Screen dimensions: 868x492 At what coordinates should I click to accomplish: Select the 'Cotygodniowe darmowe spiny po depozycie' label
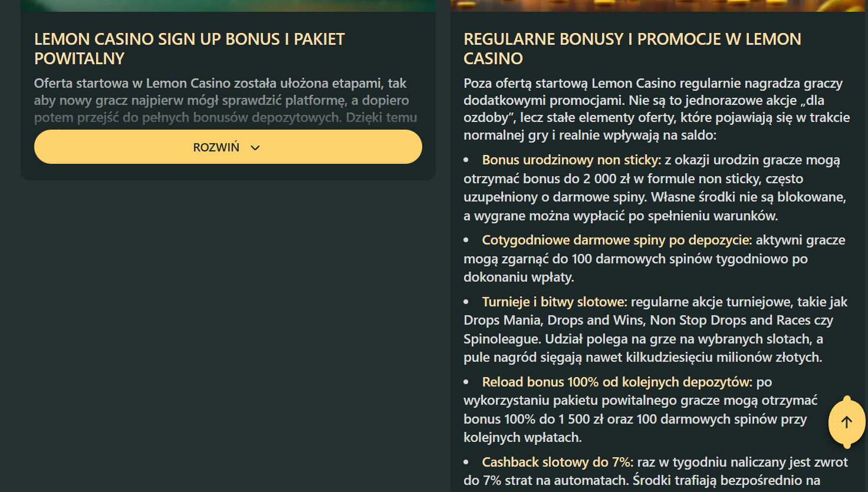click(x=616, y=240)
